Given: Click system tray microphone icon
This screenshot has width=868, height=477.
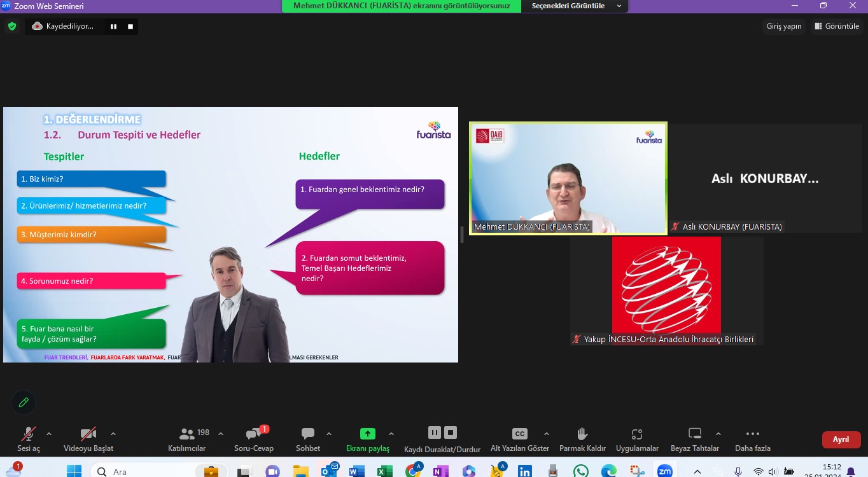Looking at the screenshot, I should 738,471.
